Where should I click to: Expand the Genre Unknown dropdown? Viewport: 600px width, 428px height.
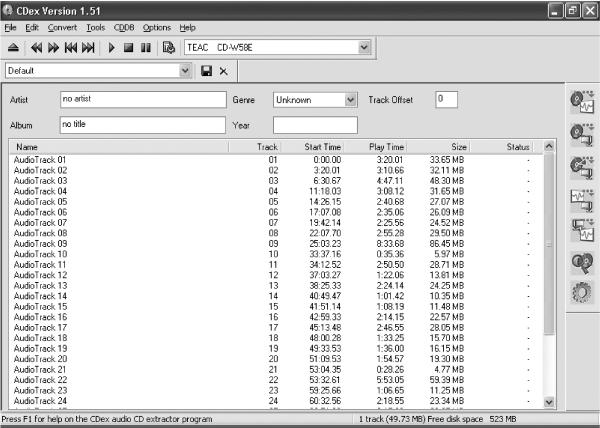pyautogui.click(x=351, y=100)
